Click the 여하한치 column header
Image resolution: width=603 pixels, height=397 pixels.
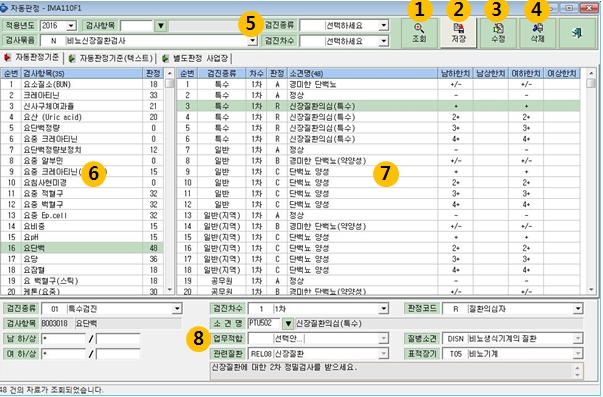tap(526, 73)
